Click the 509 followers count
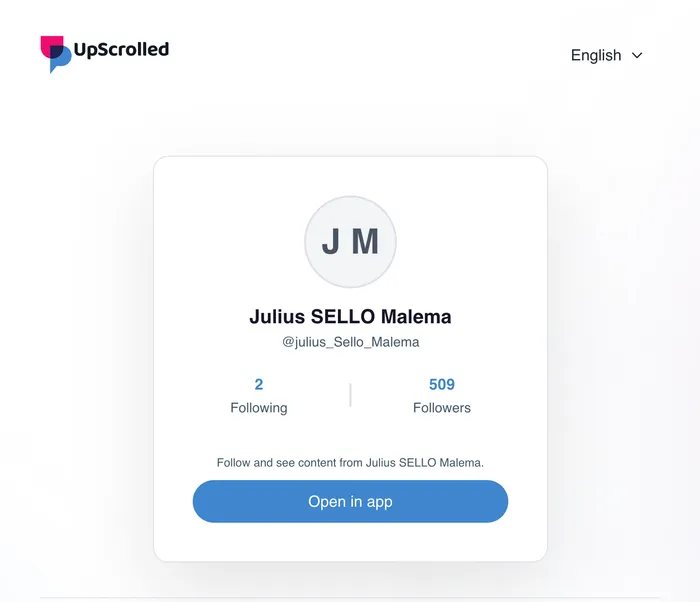 442,384
